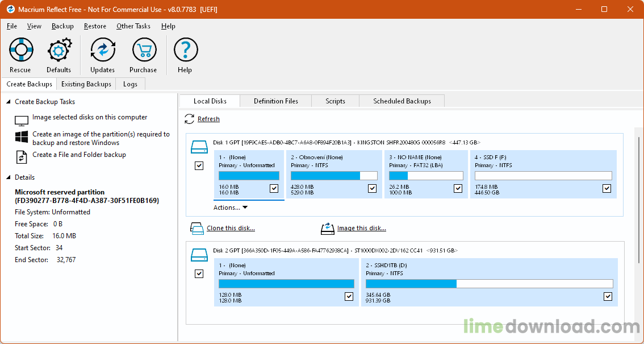Click the Purchase cart icon
The image size is (644, 344).
tap(144, 50)
